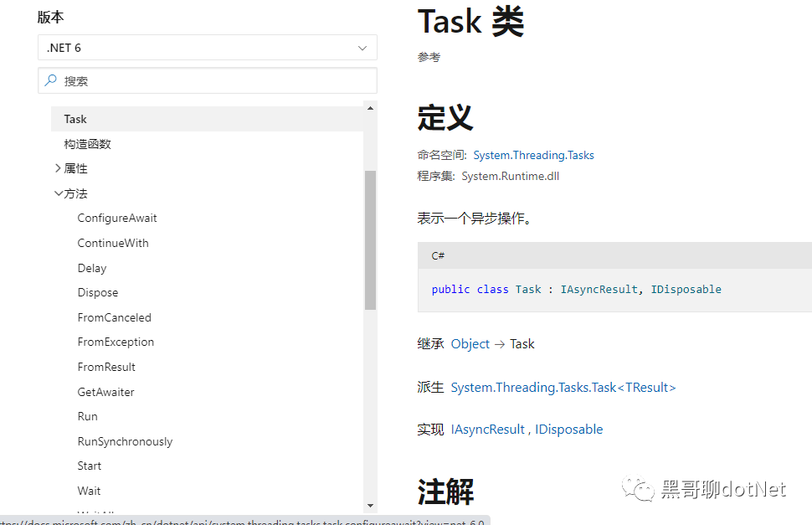Open the Run method page
The width and height of the screenshot is (812, 525).
pyautogui.click(x=88, y=416)
